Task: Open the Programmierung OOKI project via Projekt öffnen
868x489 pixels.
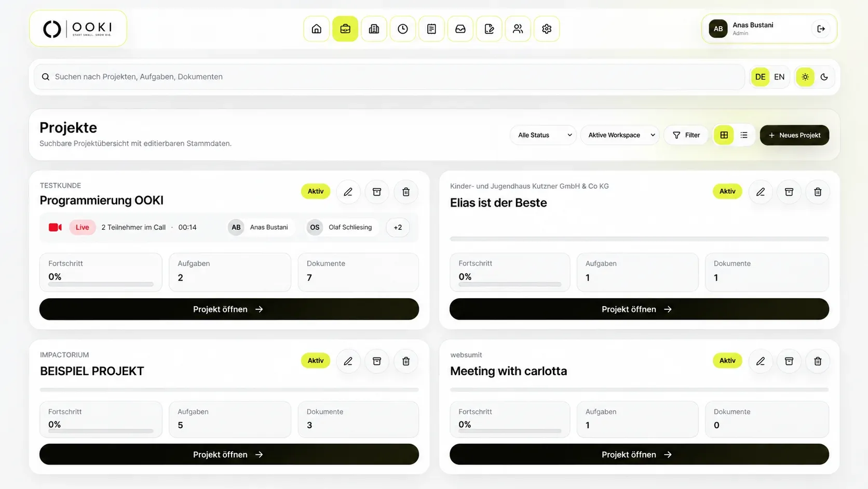Action: pyautogui.click(x=229, y=309)
